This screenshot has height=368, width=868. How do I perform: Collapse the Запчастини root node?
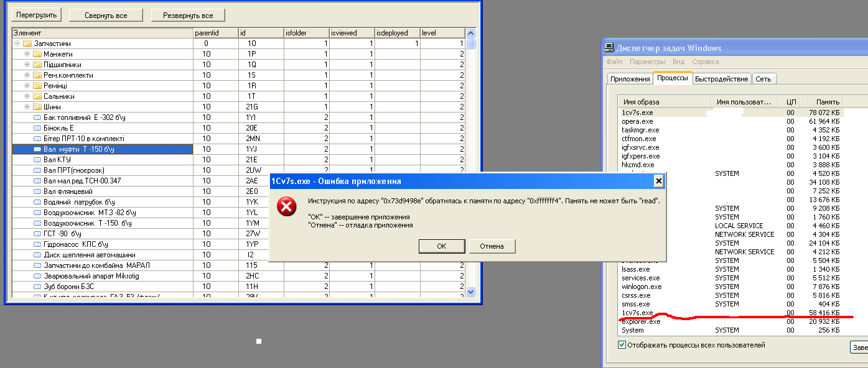[17, 44]
